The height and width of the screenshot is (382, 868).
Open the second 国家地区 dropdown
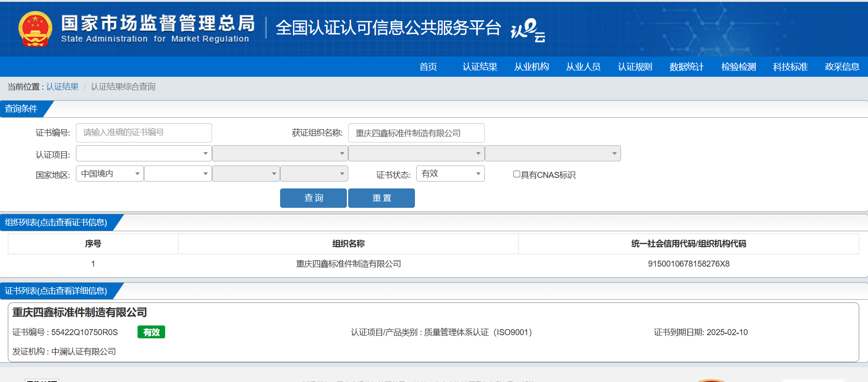[x=178, y=173]
